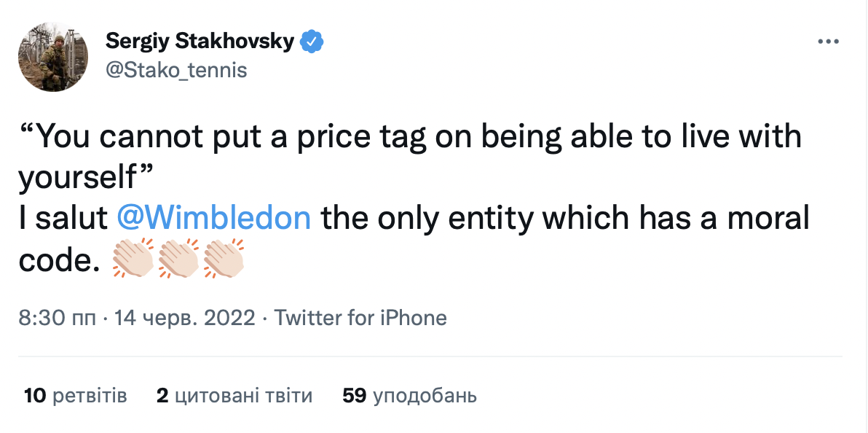The width and height of the screenshot is (868, 433).
Task: Show the 2 цитовані твіти
Action: coord(234,396)
